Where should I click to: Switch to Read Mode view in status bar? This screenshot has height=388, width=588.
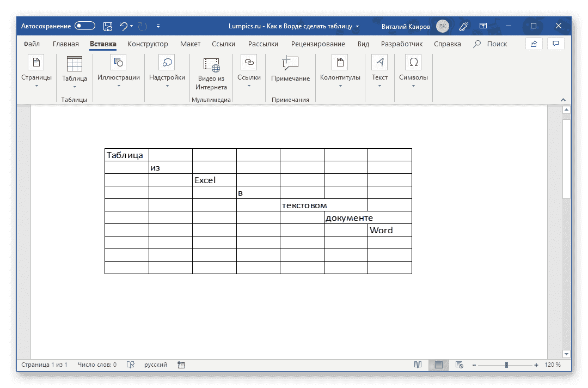click(x=418, y=365)
